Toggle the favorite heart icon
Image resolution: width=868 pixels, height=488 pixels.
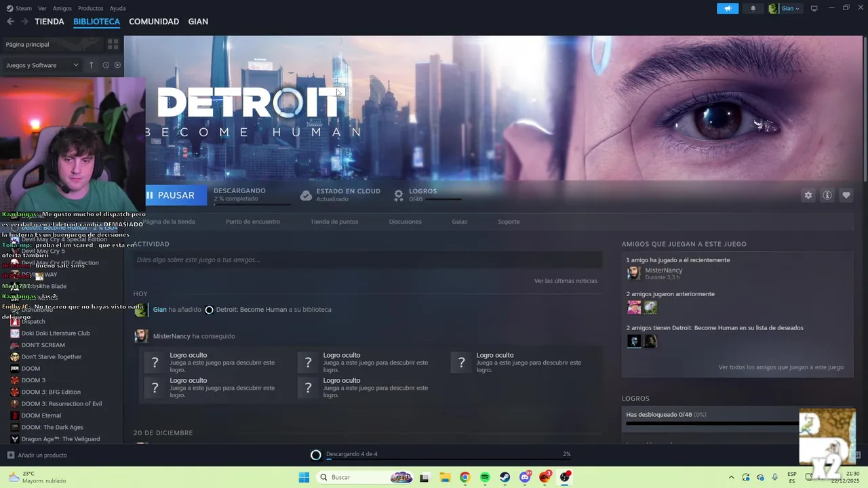(846, 195)
